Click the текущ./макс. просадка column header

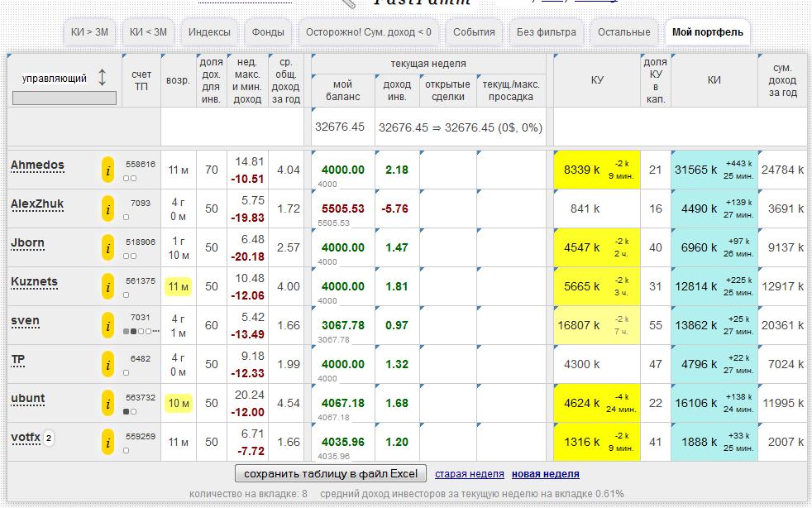pyautogui.click(x=511, y=90)
